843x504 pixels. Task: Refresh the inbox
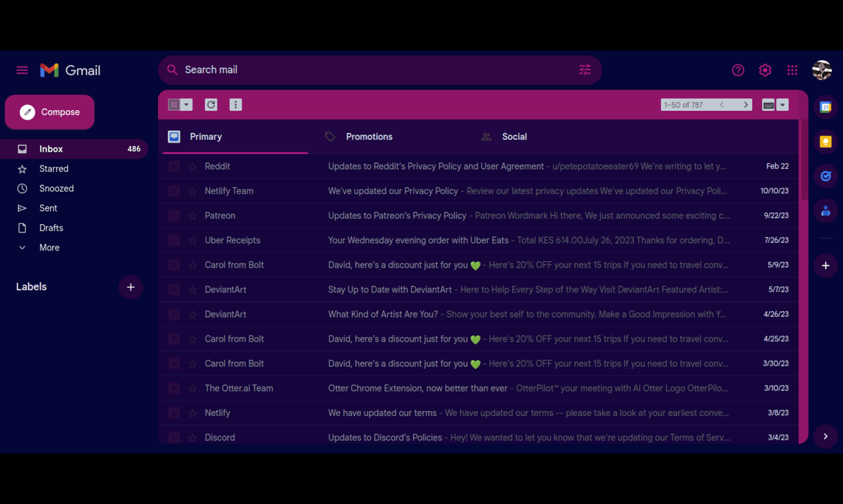point(211,105)
